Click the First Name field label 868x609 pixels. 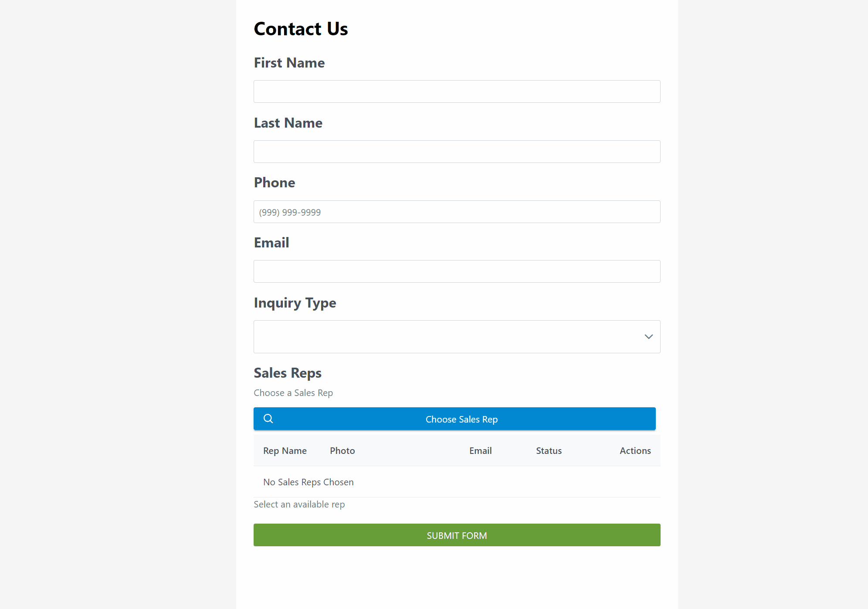[x=289, y=63]
